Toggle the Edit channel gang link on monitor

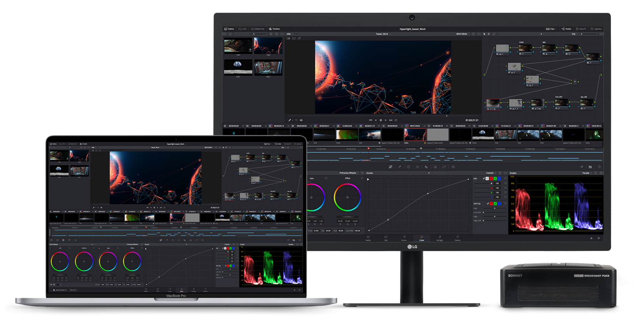(x=484, y=178)
